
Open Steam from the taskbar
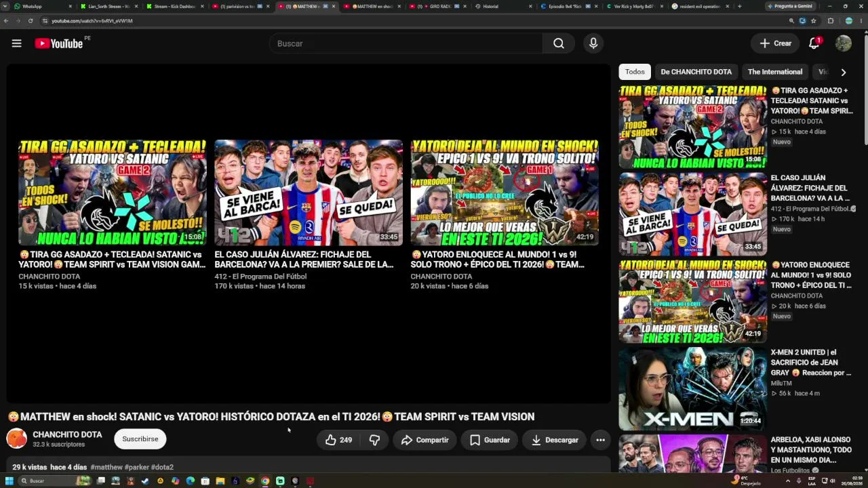144,481
